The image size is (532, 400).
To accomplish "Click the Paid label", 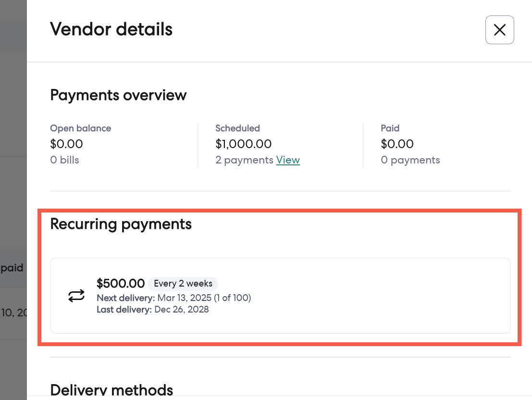I will [x=390, y=128].
